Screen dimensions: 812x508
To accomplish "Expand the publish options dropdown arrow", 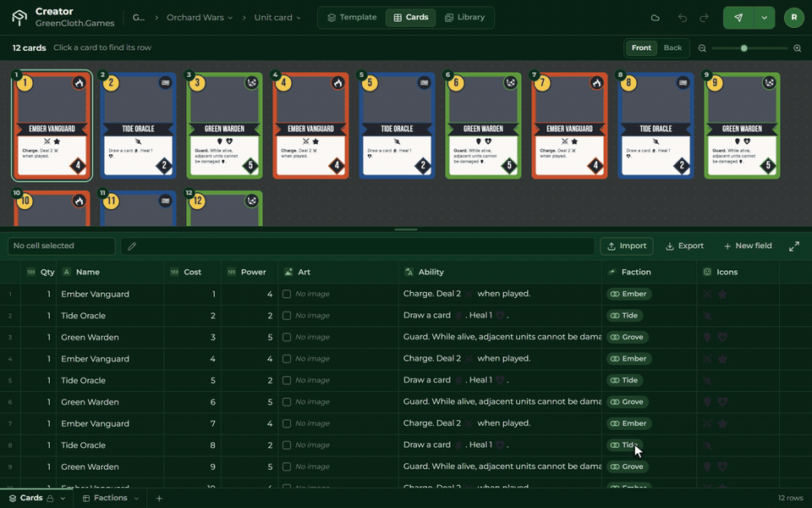I will (765, 18).
